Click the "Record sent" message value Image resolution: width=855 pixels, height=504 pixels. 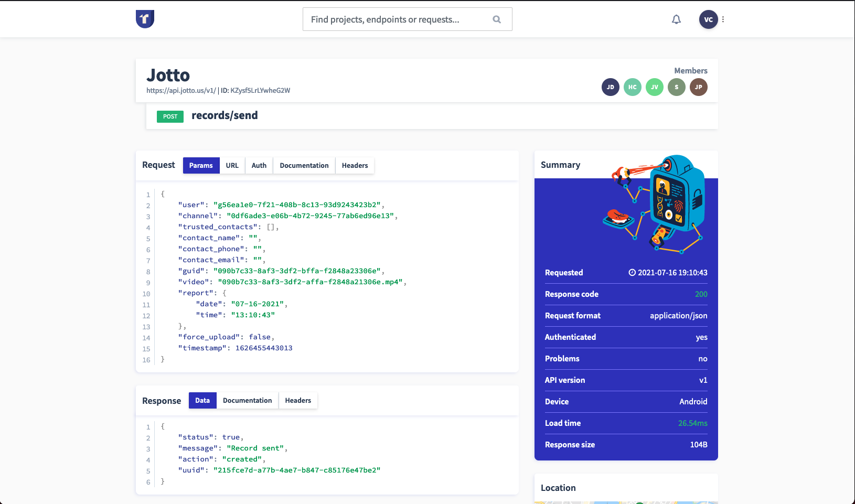(255, 448)
